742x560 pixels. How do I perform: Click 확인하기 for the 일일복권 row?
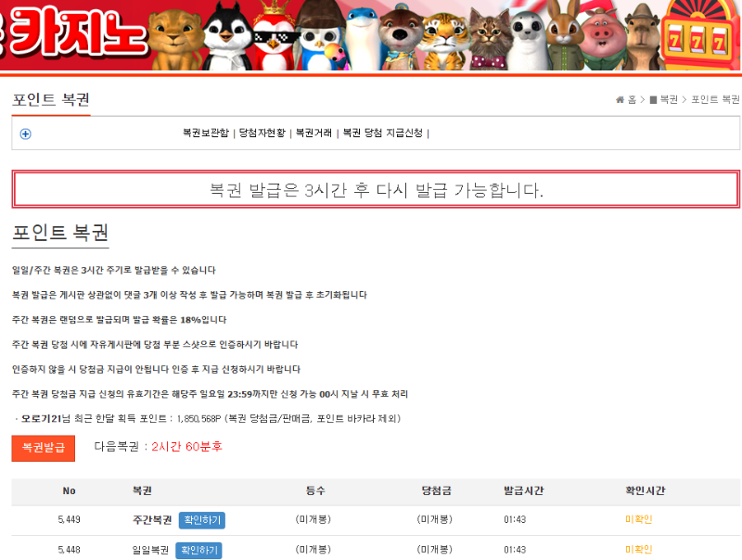click(198, 551)
